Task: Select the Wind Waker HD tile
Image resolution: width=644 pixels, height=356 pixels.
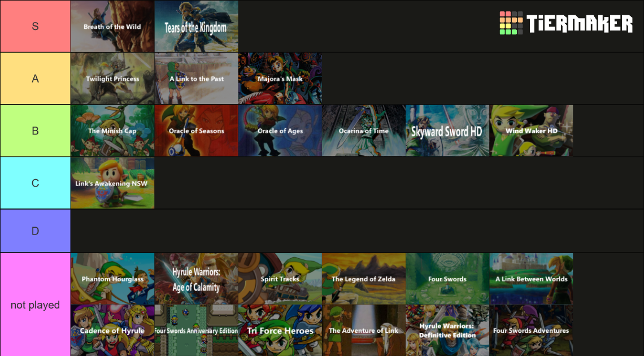Action: (531, 131)
